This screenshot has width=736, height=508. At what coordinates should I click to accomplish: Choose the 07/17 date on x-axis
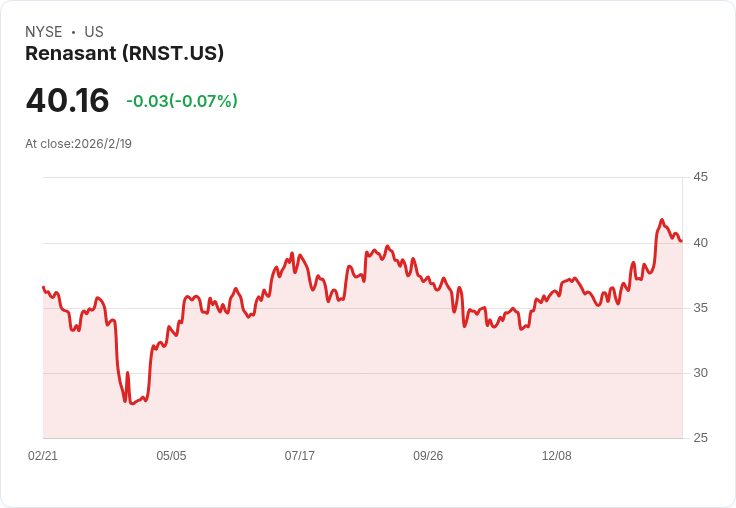299,456
